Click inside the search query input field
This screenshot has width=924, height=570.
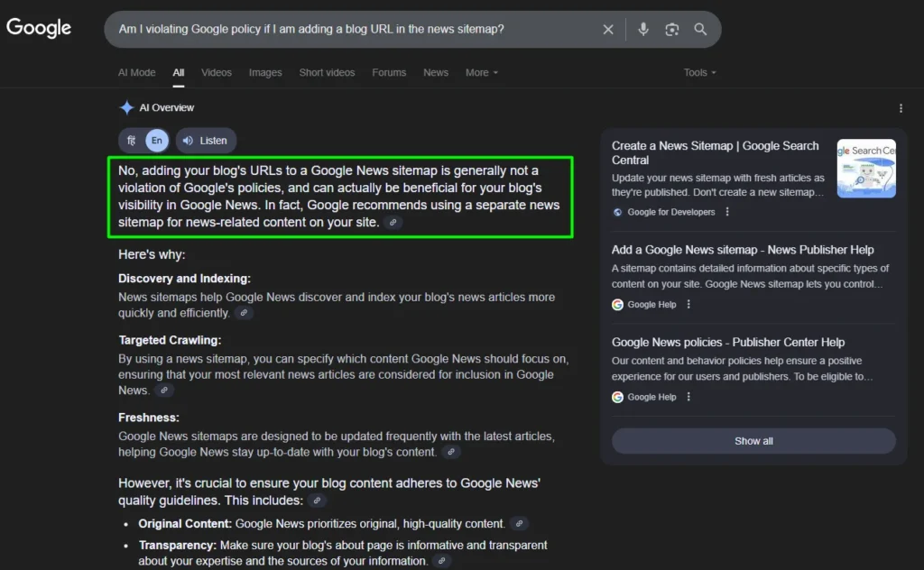(x=354, y=29)
